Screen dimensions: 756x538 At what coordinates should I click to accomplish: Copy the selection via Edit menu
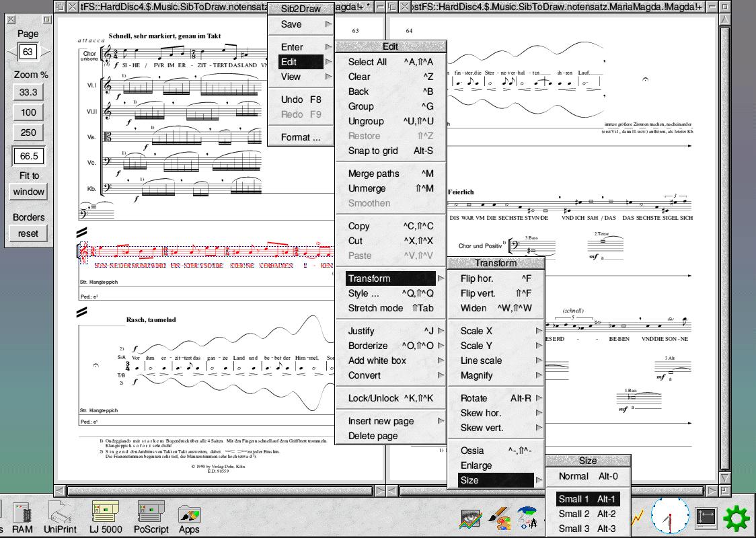pos(391,226)
